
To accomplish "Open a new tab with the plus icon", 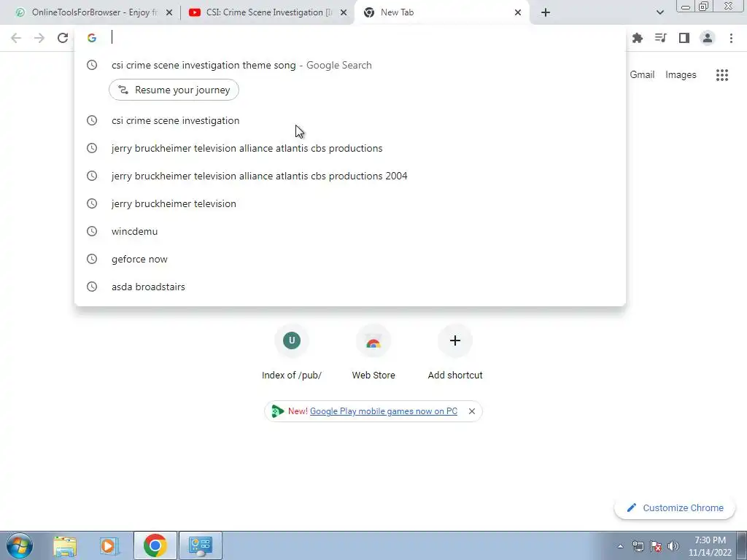I will 546,12.
